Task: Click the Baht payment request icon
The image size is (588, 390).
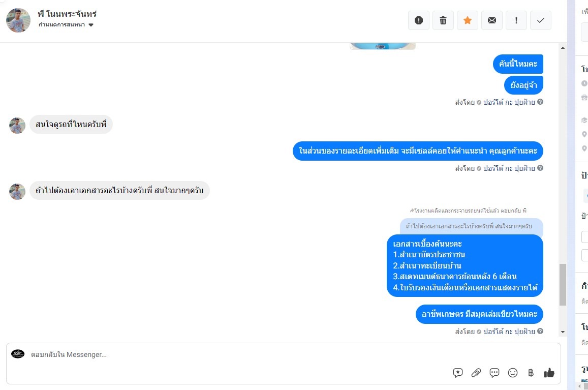Action: coord(531,373)
